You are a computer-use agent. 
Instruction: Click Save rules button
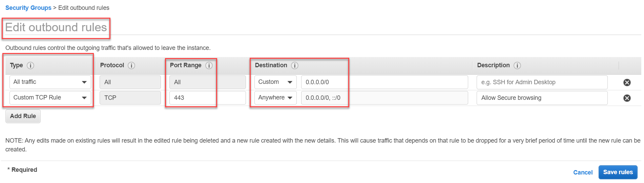[x=618, y=172]
